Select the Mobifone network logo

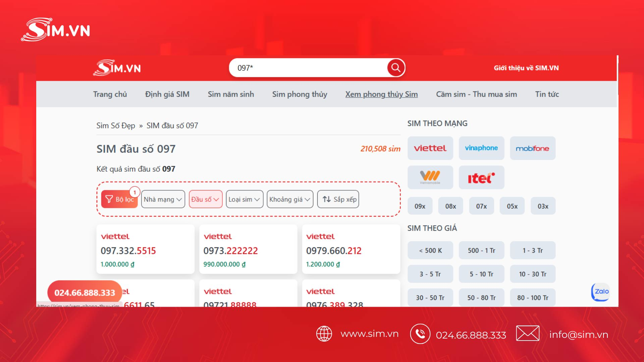click(533, 148)
